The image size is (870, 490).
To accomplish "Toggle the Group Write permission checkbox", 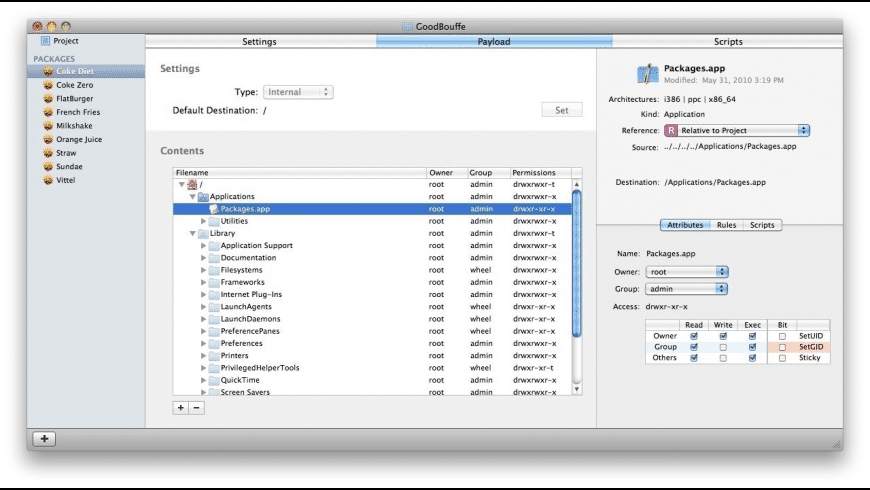I will pyautogui.click(x=723, y=347).
